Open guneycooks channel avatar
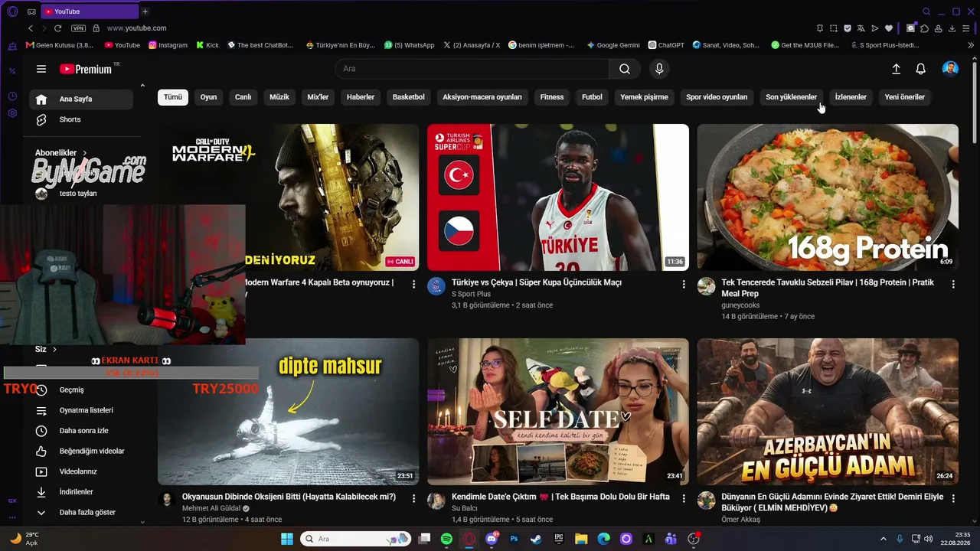This screenshot has height=551, width=980. [706, 286]
